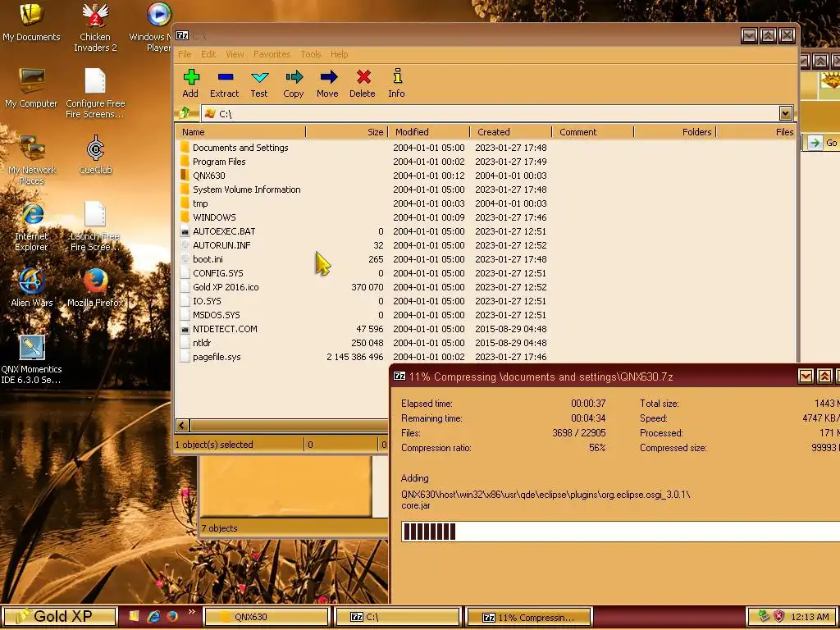Select the pagefile.sys file
This screenshot has height=630, width=840.
click(x=217, y=356)
